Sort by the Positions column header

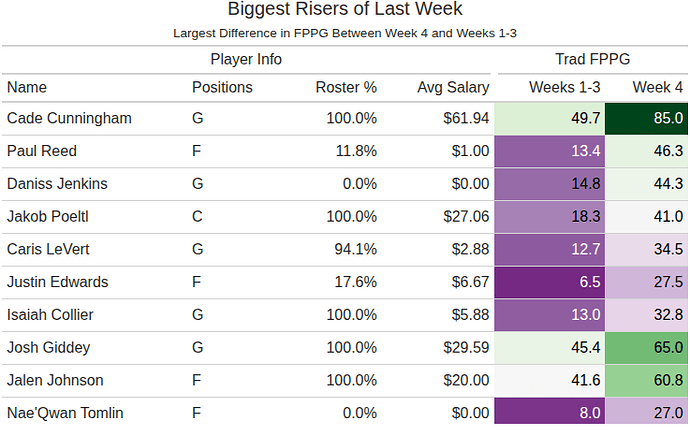(x=222, y=88)
